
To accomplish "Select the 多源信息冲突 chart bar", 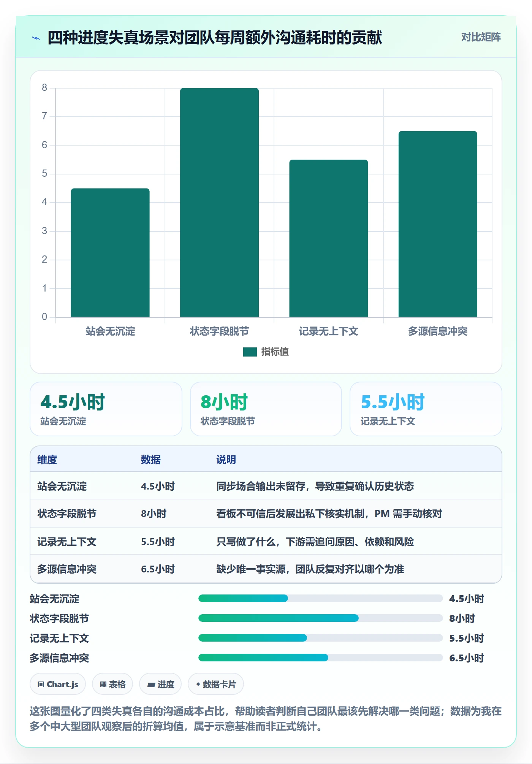I will [x=438, y=224].
